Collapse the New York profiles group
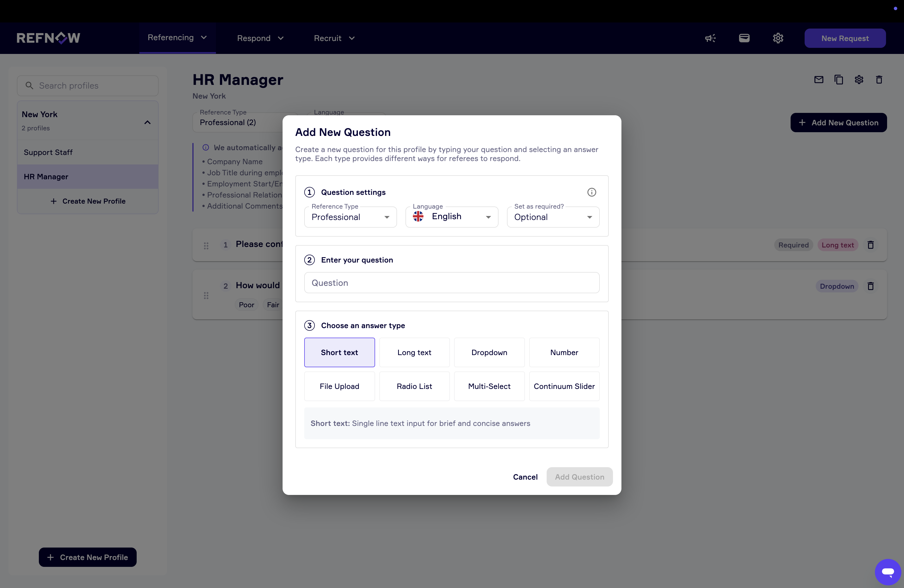Image resolution: width=904 pixels, height=588 pixels. [147, 122]
